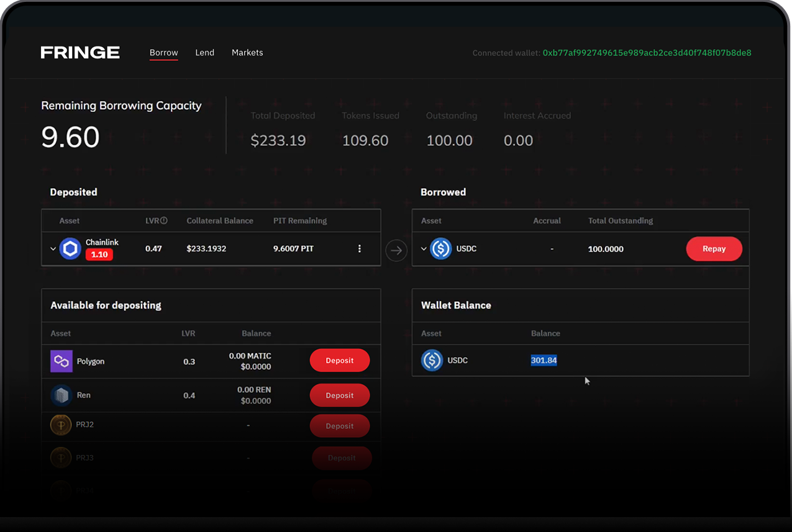Click the USDC icon in Borrowed table
The width and height of the screenshot is (792, 532).
tap(440, 249)
